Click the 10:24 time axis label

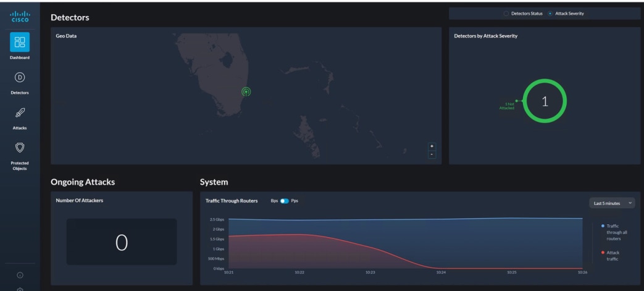(441, 272)
